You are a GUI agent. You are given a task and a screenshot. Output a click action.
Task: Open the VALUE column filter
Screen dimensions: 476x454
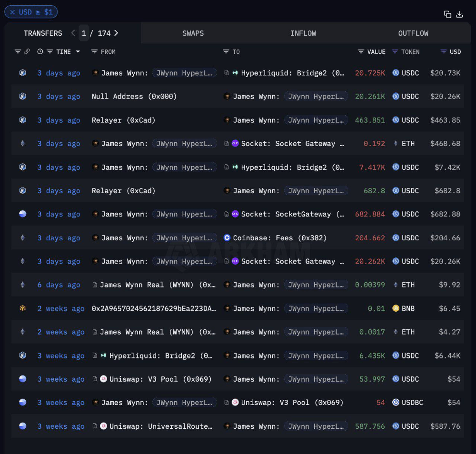[361, 51]
